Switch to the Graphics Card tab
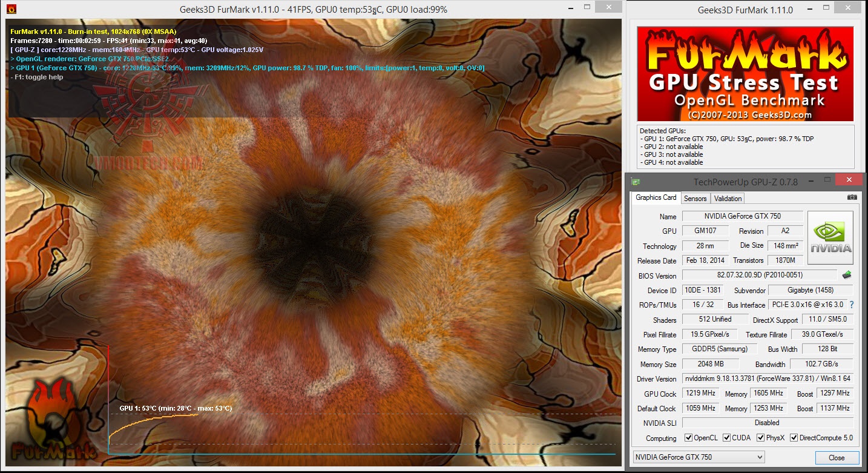 [x=656, y=197]
